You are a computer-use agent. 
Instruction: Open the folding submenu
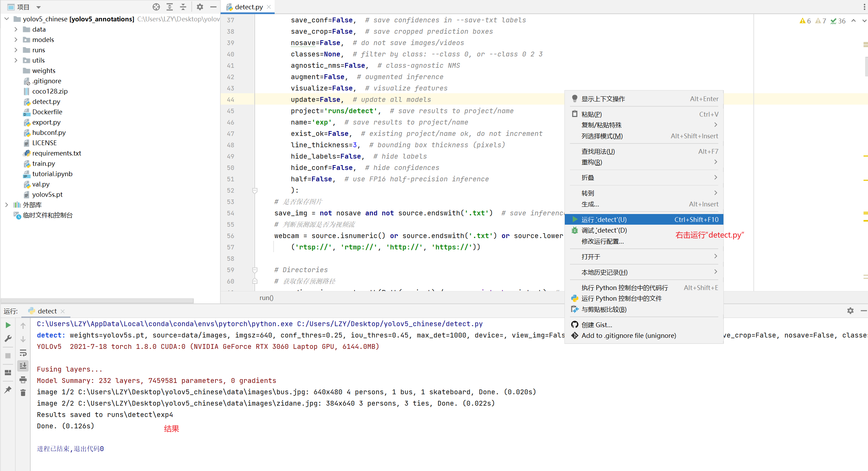tap(644, 178)
